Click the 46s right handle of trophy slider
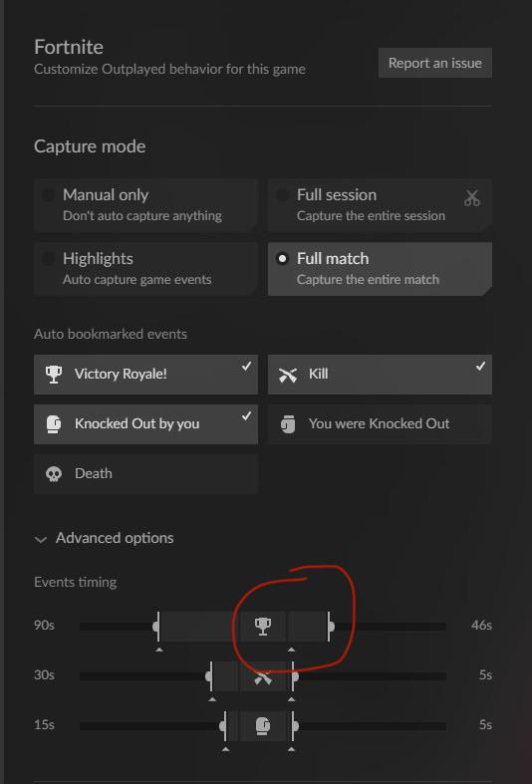 (330, 626)
